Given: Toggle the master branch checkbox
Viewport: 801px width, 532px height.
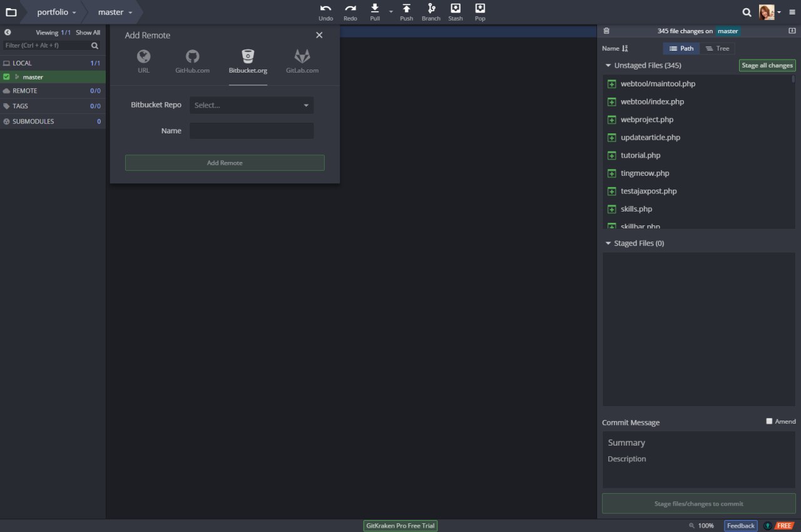Looking at the screenshot, I should [6, 77].
